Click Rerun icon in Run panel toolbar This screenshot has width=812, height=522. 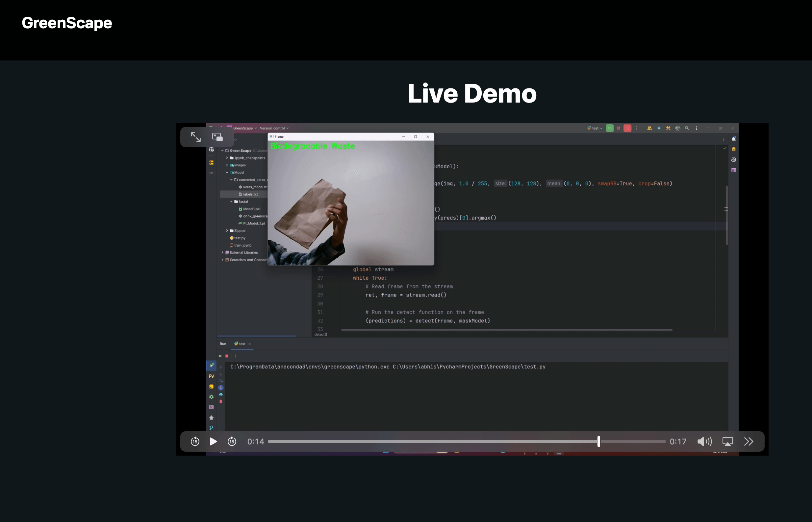[x=220, y=356]
